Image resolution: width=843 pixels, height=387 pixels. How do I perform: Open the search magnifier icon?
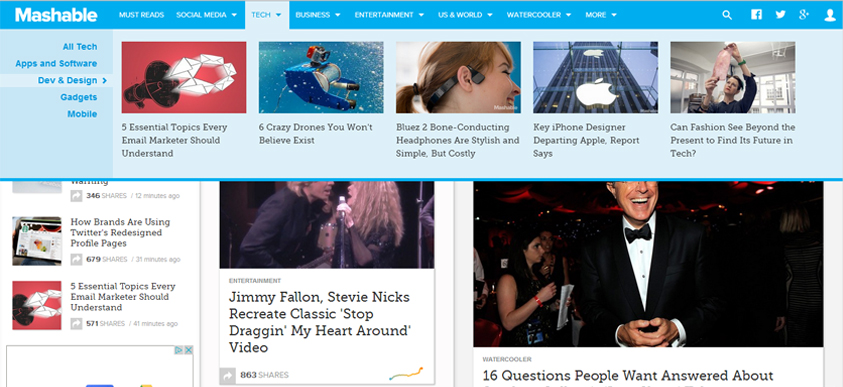point(727,15)
